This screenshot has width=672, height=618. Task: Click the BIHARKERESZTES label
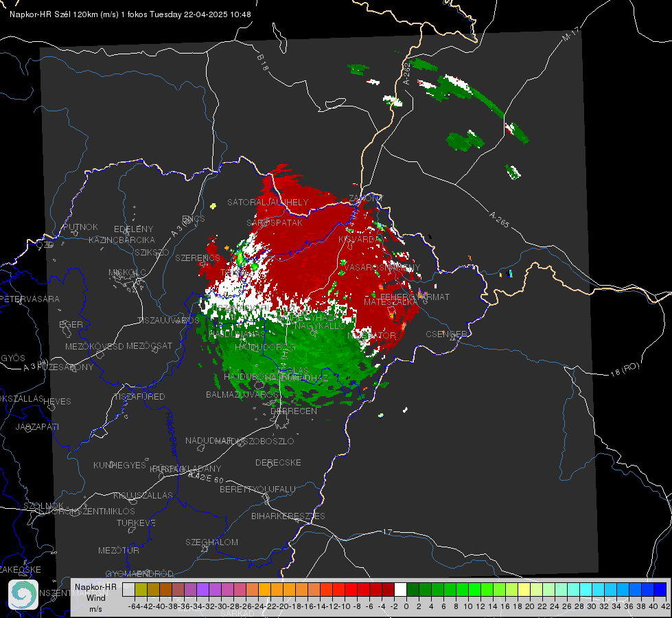(288, 516)
